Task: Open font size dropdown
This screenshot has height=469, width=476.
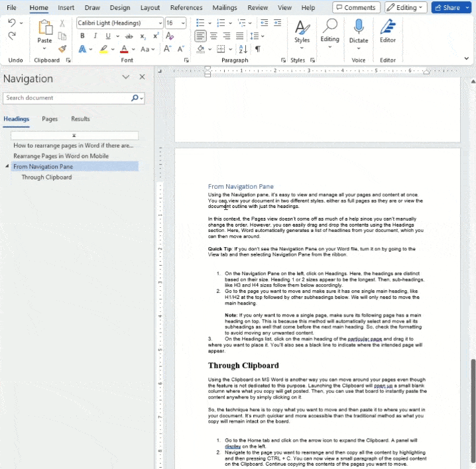Action: point(183,23)
